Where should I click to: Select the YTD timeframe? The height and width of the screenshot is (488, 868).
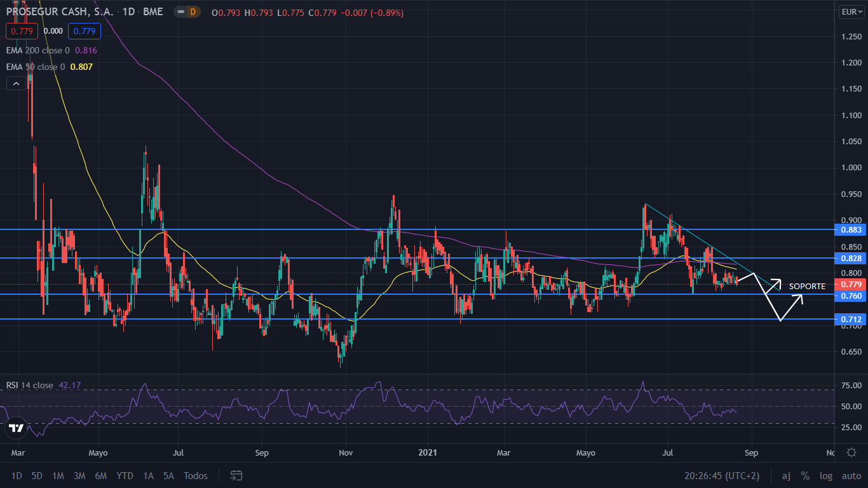[x=125, y=475]
